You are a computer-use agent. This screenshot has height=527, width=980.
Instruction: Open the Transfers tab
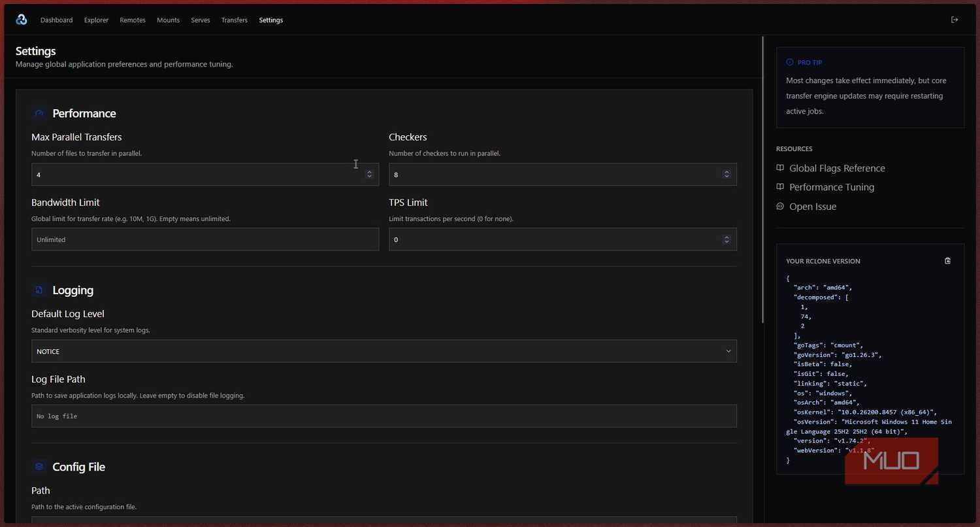[235, 20]
